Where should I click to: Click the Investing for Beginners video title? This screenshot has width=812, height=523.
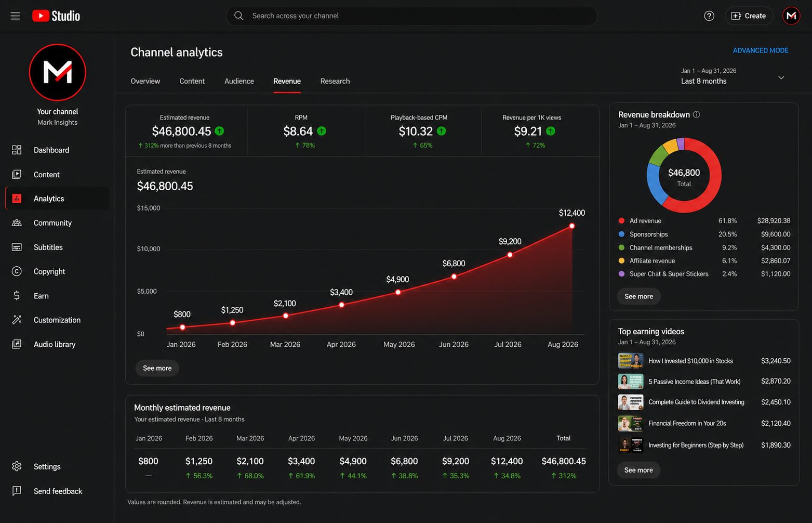[x=696, y=445]
